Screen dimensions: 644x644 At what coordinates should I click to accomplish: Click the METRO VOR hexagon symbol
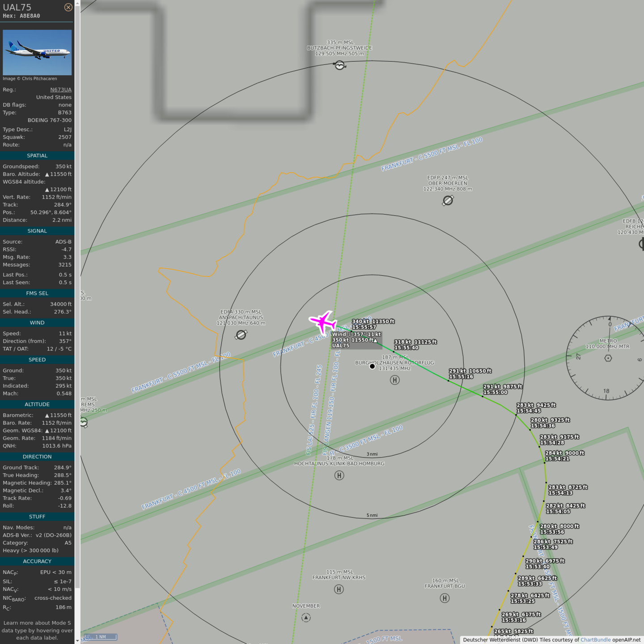pos(608,358)
